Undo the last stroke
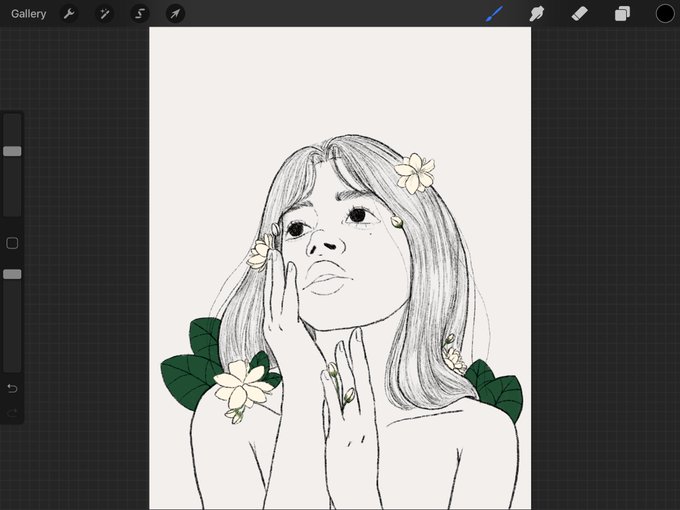The image size is (680, 510). pos(12,388)
